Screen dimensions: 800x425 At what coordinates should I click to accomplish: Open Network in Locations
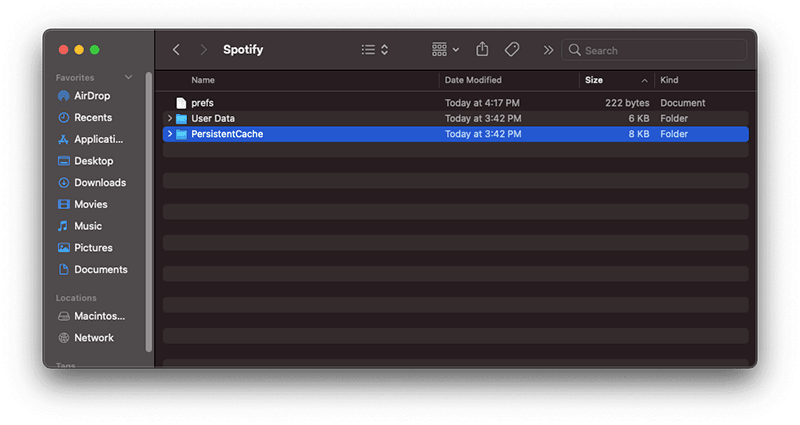[x=92, y=338]
